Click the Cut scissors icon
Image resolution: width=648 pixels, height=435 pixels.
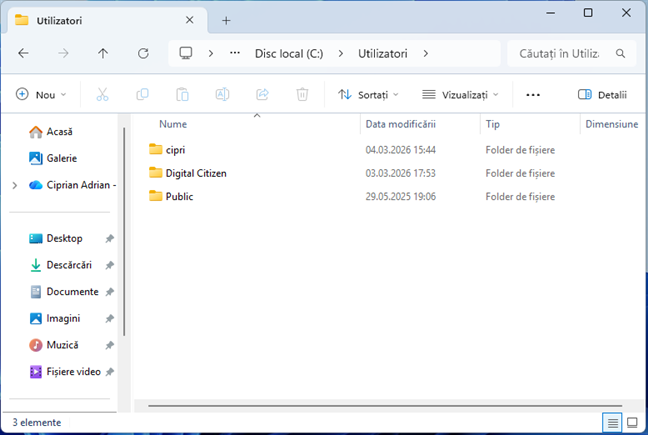pyautogui.click(x=102, y=95)
